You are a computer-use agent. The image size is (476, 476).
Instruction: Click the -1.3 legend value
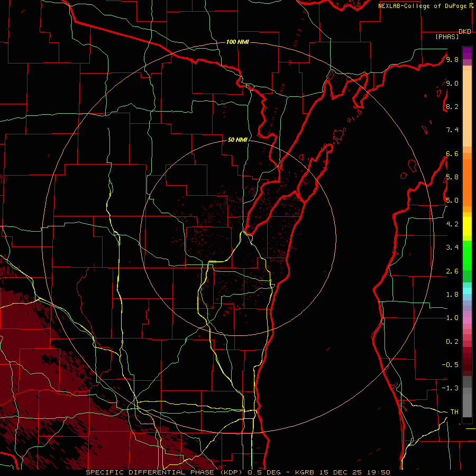click(x=450, y=388)
